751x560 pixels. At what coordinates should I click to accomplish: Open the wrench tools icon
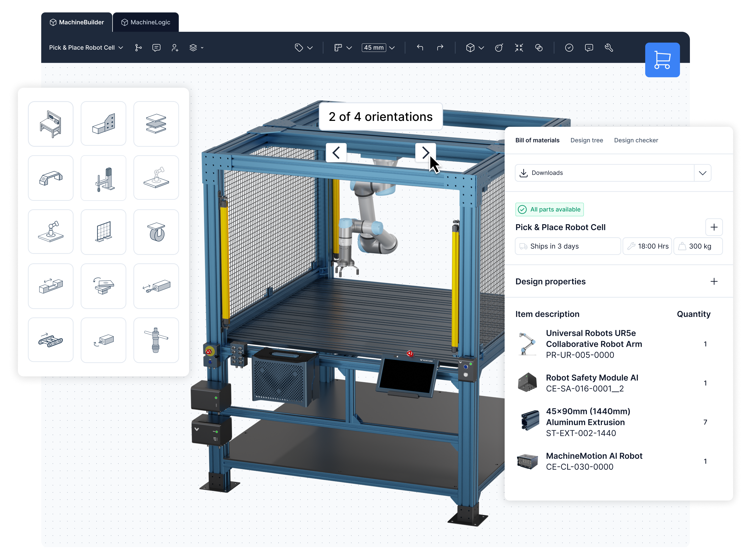609,47
